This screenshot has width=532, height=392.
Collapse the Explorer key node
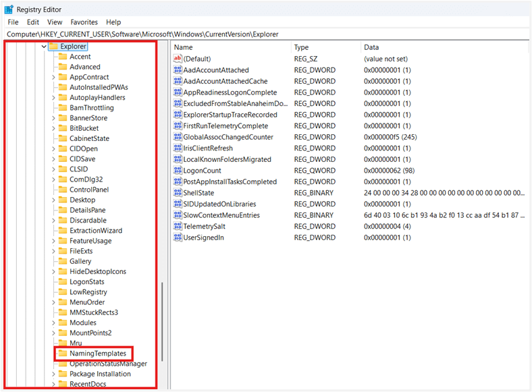point(44,47)
